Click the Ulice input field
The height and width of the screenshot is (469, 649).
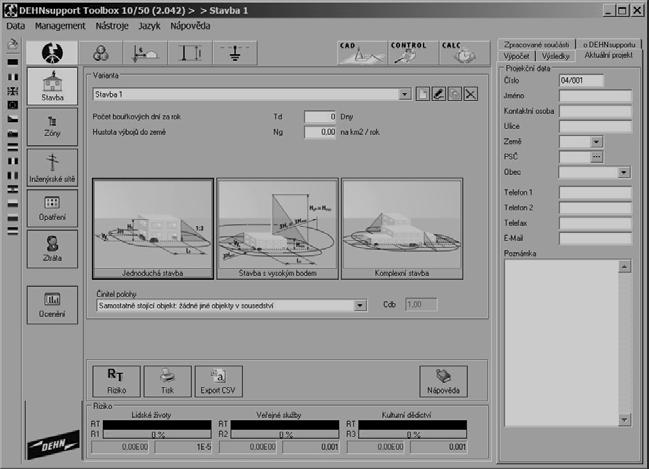pyautogui.click(x=595, y=126)
